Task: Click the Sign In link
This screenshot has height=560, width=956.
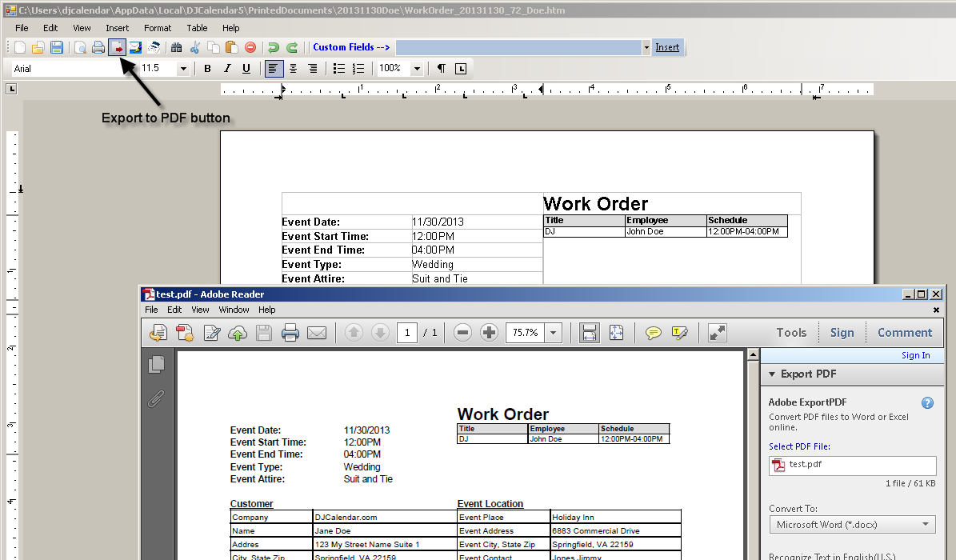Action: 916,356
